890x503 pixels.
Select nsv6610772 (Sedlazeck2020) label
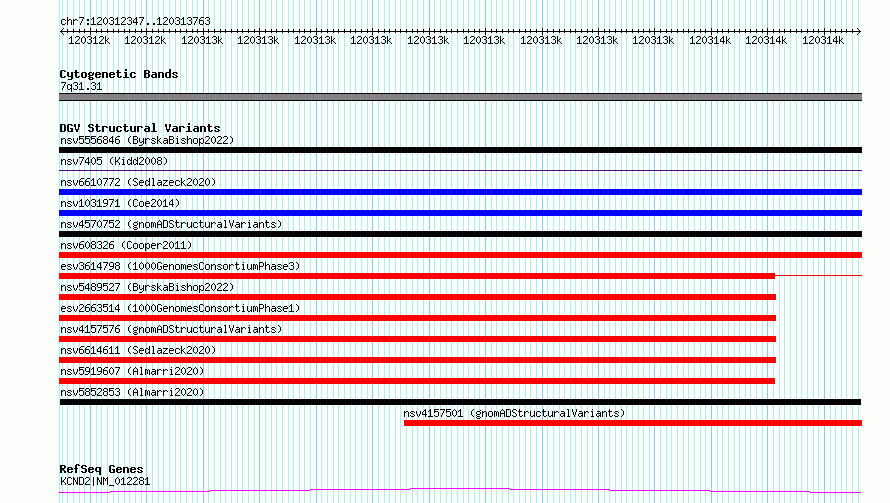[x=138, y=182]
